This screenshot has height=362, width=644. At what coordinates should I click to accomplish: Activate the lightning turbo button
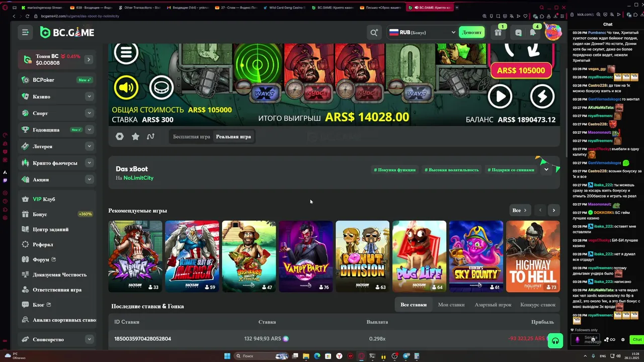542,96
